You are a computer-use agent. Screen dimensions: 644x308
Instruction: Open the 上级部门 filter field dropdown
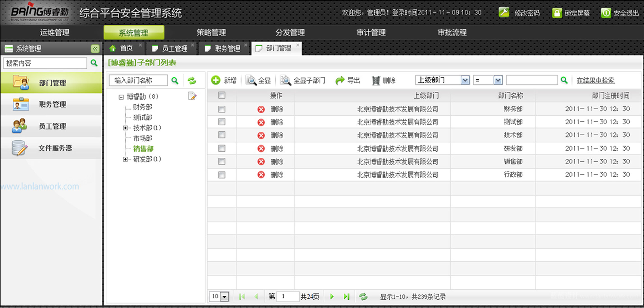pyautogui.click(x=465, y=80)
